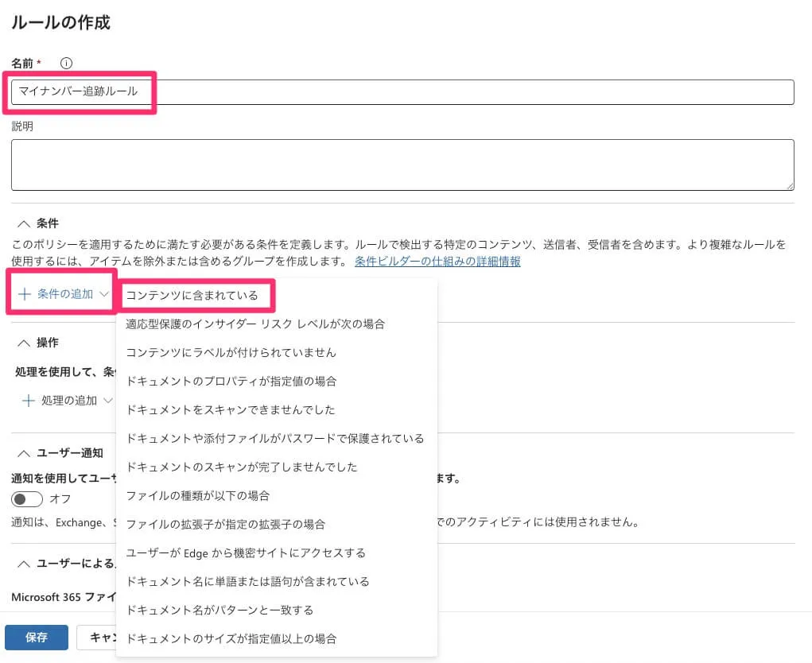Collapse the 条件 section chevron

pyautogui.click(x=24, y=223)
